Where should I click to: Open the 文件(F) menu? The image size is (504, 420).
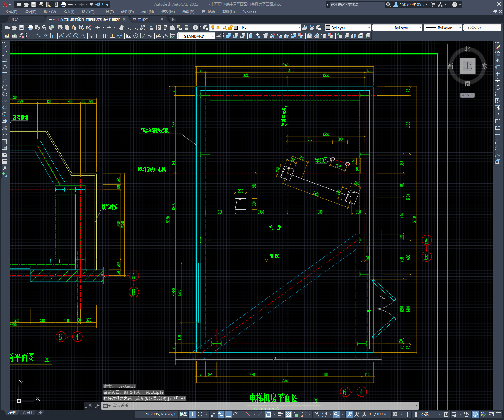[11, 12]
